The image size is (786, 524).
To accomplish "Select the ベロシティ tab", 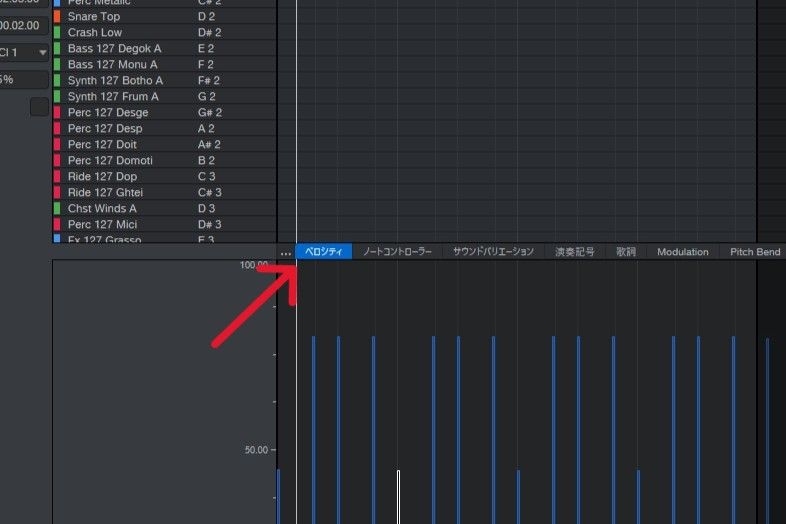I will coord(323,252).
